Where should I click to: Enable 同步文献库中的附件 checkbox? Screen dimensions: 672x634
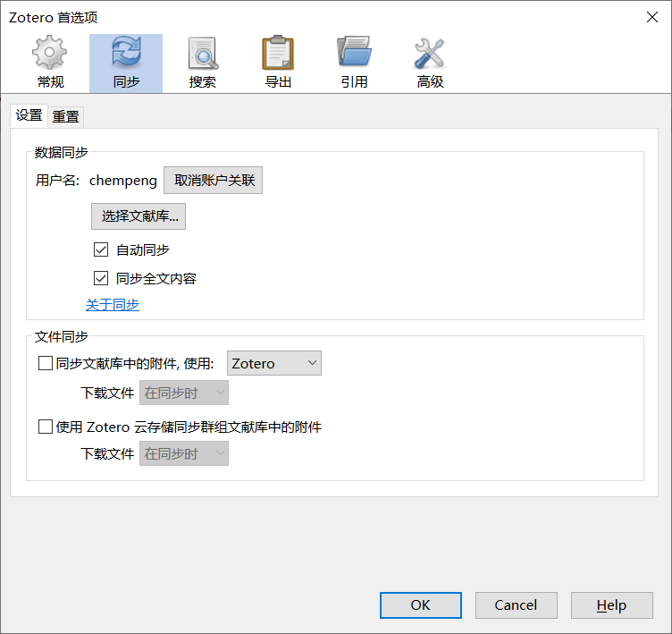[46, 363]
